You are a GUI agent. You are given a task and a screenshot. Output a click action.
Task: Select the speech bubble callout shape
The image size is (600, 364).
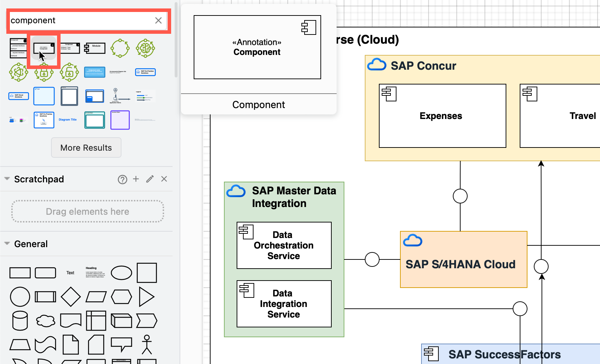(x=121, y=344)
